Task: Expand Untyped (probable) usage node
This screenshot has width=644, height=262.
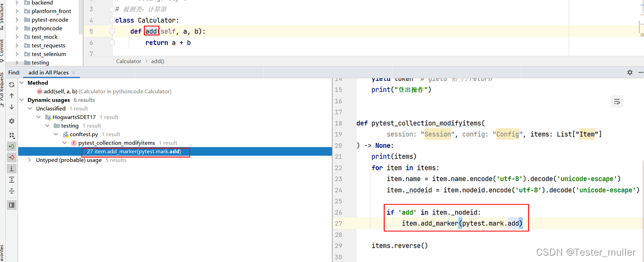Action: tap(31, 160)
